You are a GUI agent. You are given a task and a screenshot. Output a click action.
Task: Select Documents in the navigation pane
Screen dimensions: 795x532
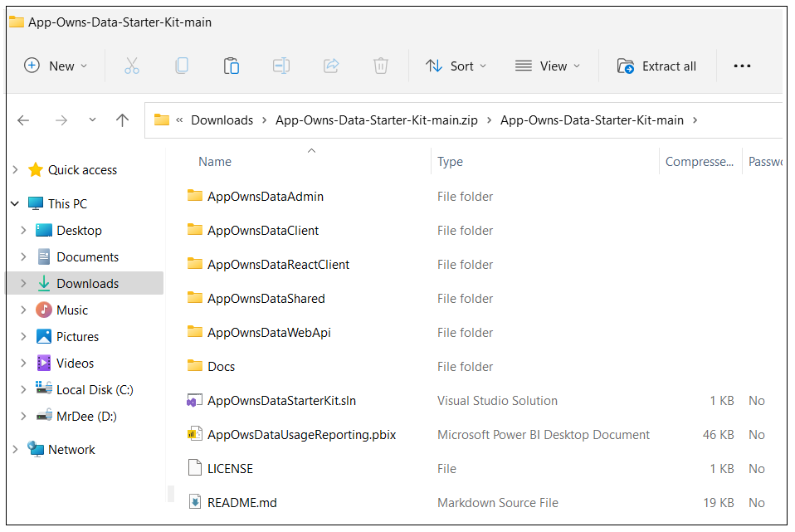pos(88,257)
